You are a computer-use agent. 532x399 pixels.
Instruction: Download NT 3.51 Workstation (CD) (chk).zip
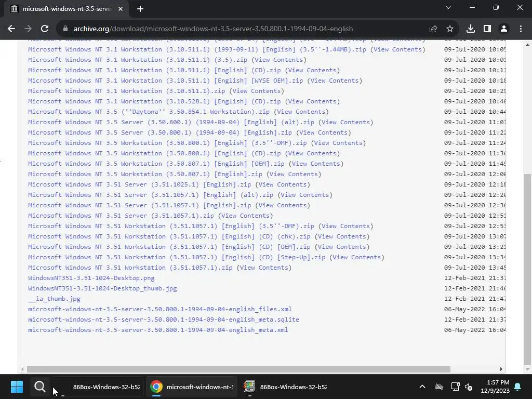(x=169, y=236)
